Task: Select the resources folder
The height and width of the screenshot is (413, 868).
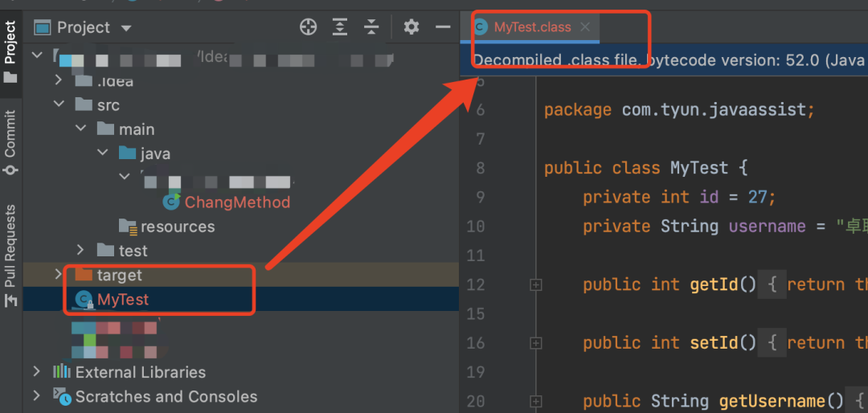Action: pos(177,227)
